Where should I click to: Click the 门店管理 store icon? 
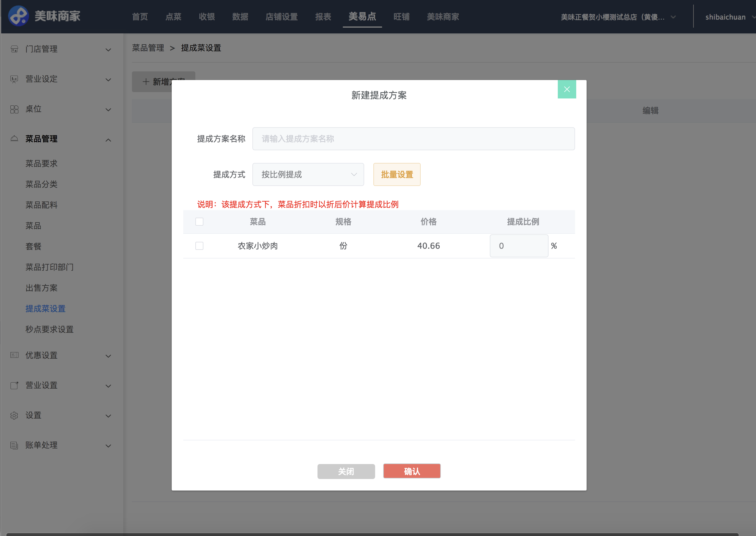(x=14, y=49)
